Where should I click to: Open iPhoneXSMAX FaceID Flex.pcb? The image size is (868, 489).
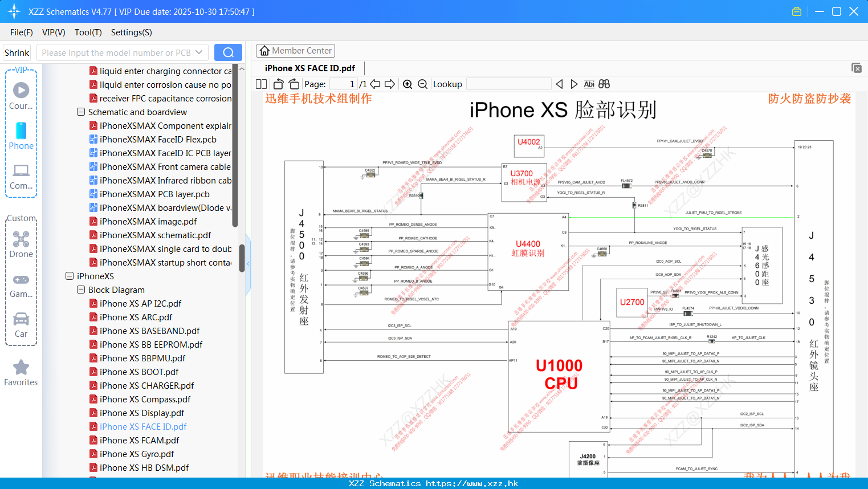(153, 139)
